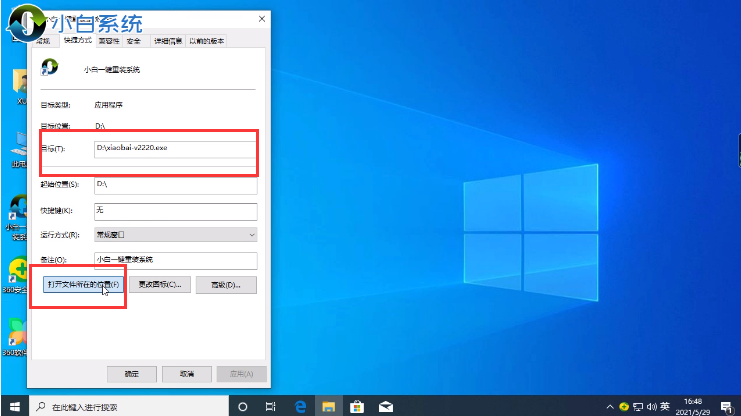The width and height of the screenshot is (741, 416).
Task: Click the Windows Start button
Action: coord(13,407)
